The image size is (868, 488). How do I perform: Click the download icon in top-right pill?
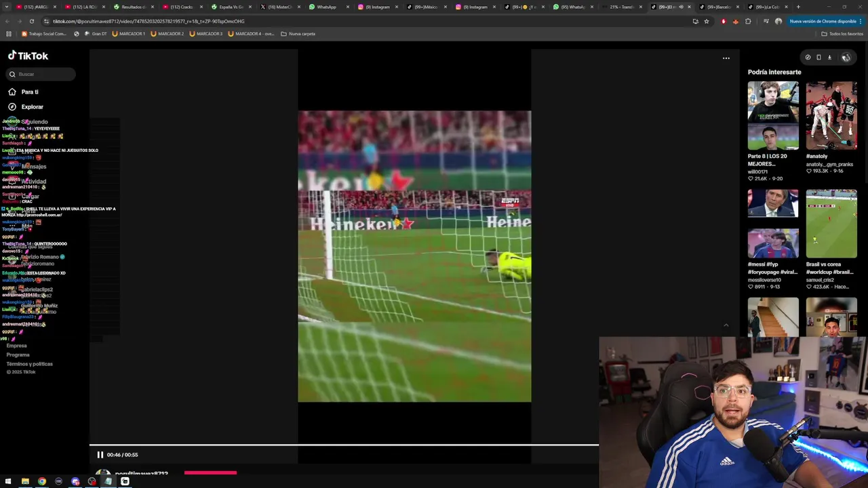[829, 58]
